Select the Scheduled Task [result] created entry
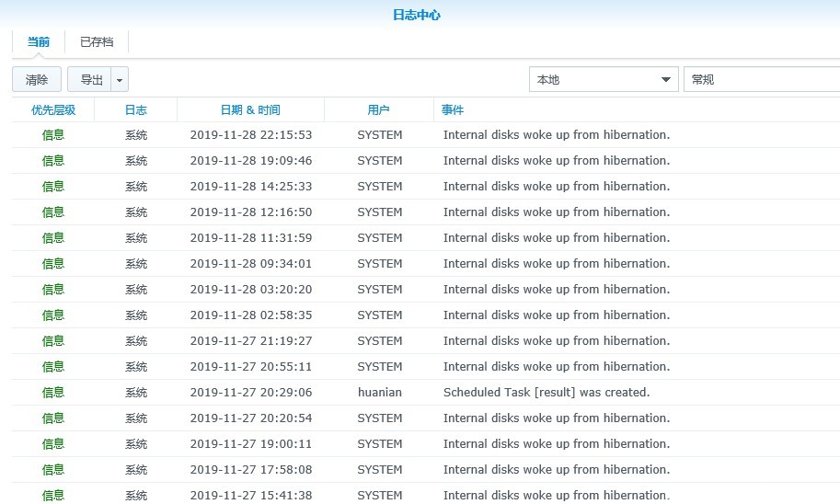The height and width of the screenshot is (504, 840). [547, 393]
